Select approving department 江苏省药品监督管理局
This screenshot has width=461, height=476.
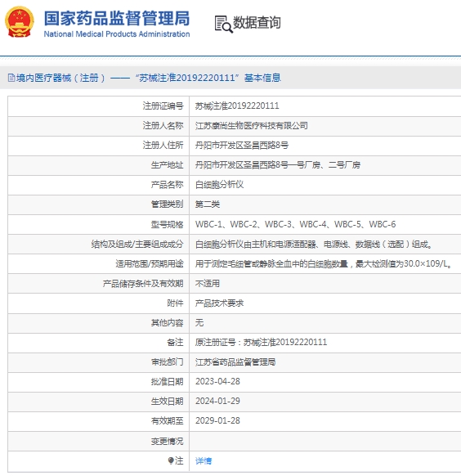[x=235, y=362]
